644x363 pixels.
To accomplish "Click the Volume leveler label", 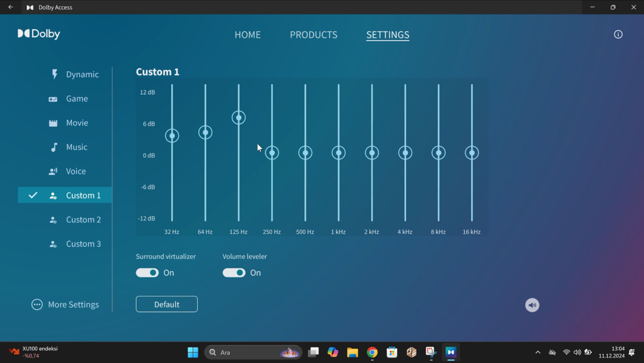I will coord(245,256).
